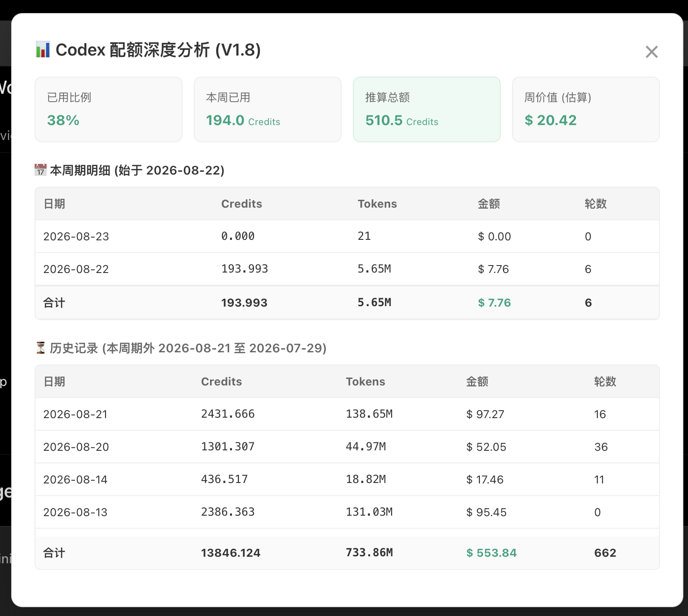Click the Credits header in the 历史记录 table
Screen dimensions: 688x616
point(222,382)
